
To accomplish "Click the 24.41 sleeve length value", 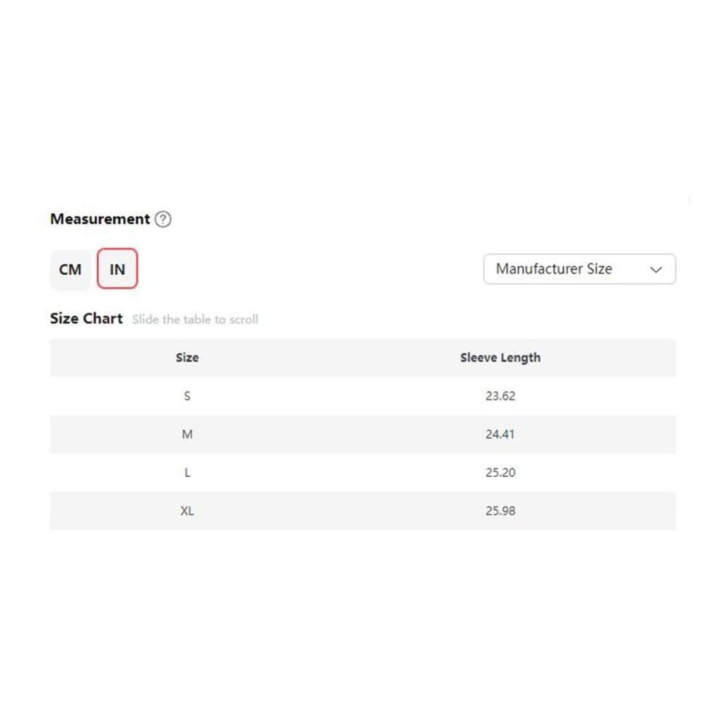I will 500,434.
